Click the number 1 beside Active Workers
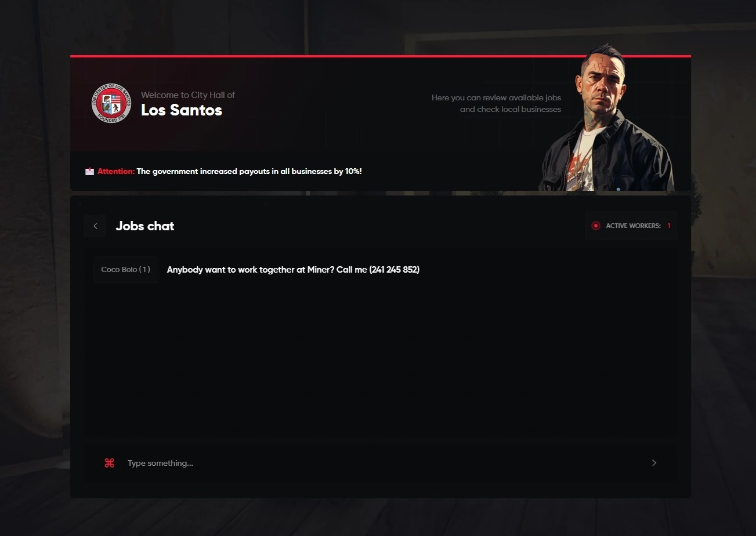The image size is (756, 536). click(669, 226)
